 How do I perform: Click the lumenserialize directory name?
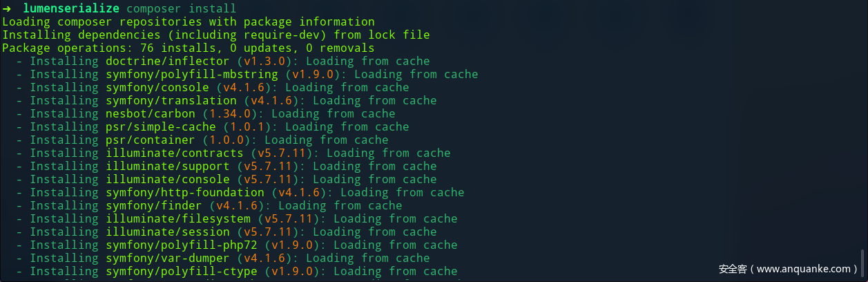(71, 9)
